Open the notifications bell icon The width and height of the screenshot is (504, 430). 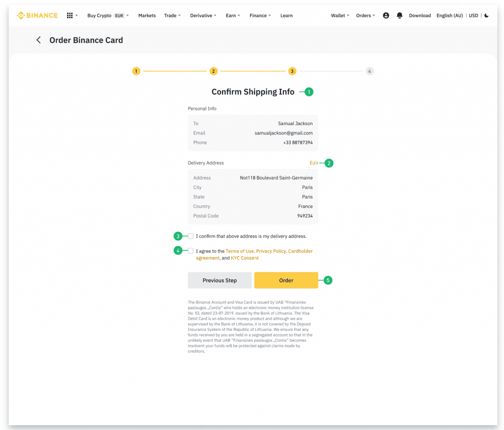(x=399, y=15)
